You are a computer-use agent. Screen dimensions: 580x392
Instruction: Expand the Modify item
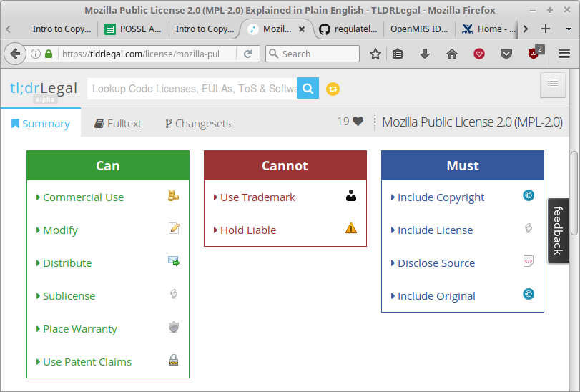[57, 230]
